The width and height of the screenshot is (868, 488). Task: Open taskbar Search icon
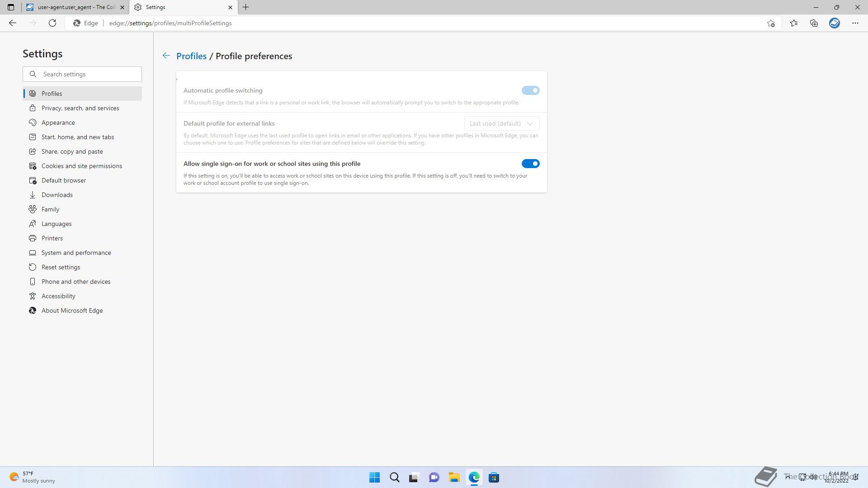coord(394,477)
